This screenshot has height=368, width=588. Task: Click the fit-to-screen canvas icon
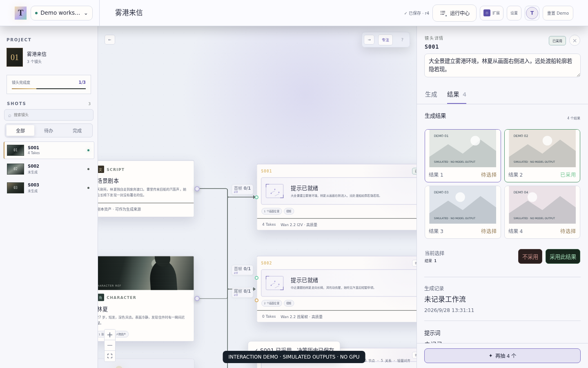(x=110, y=356)
